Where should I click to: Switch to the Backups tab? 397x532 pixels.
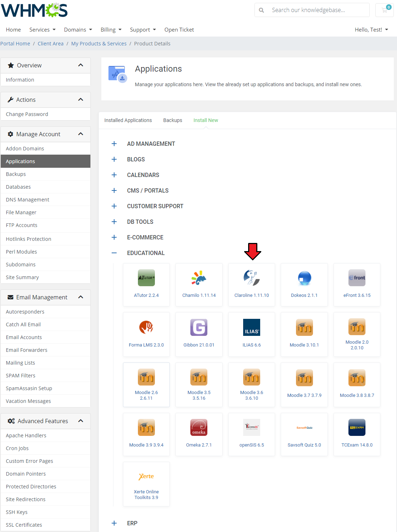pos(173,120)
